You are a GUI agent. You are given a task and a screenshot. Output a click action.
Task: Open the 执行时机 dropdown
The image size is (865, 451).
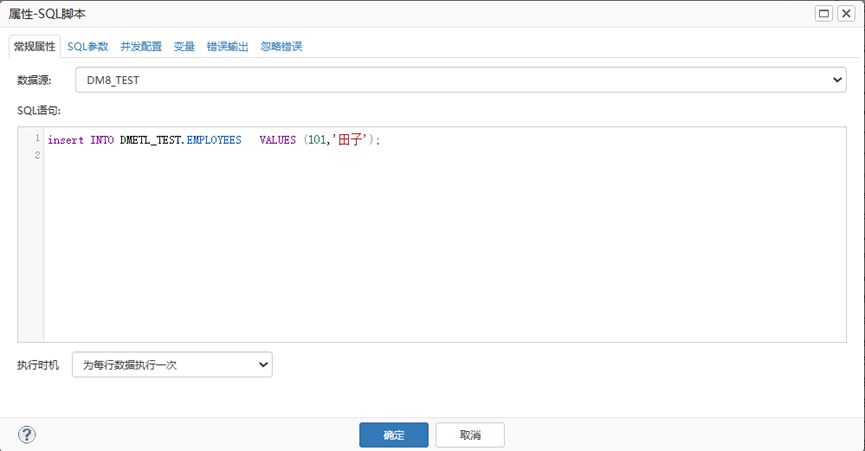pyautogui.click(x=172, y=364)
